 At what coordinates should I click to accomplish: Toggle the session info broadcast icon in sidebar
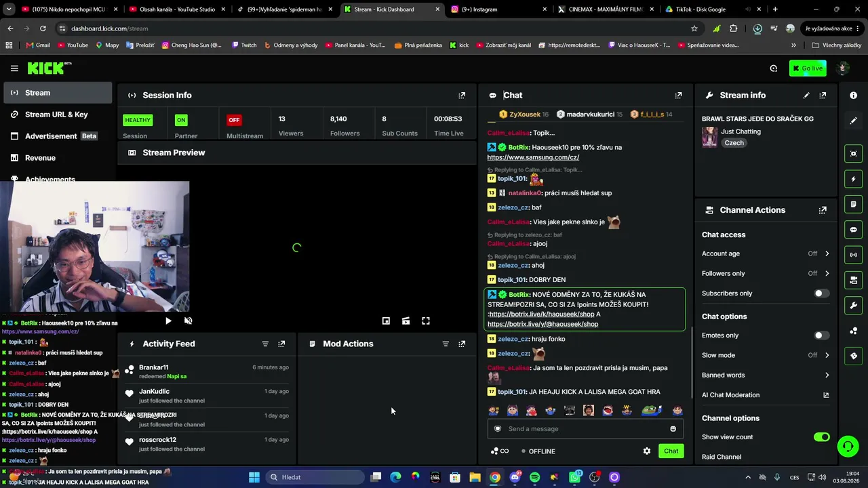pyautogui.click(x=853, y=255)
